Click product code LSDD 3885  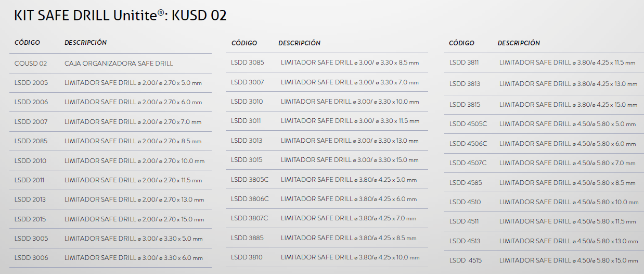[247, 238]
